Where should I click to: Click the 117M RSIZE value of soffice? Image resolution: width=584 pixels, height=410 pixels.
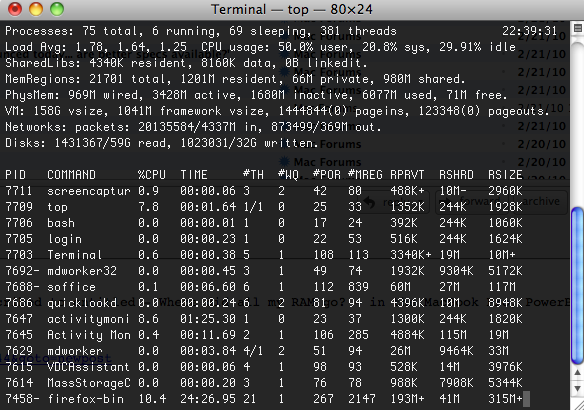pos(502,287)
